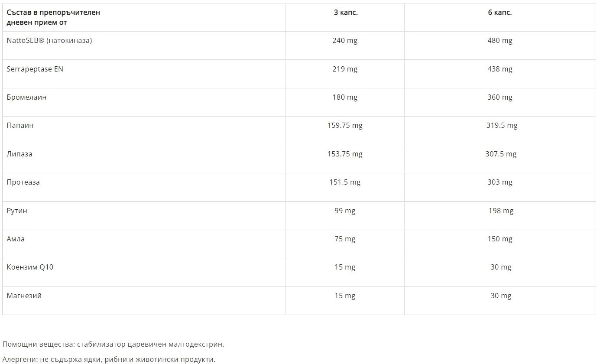Select the 307.5 mg Липаза value
The image size is (600, 364).
click(501, 154)
